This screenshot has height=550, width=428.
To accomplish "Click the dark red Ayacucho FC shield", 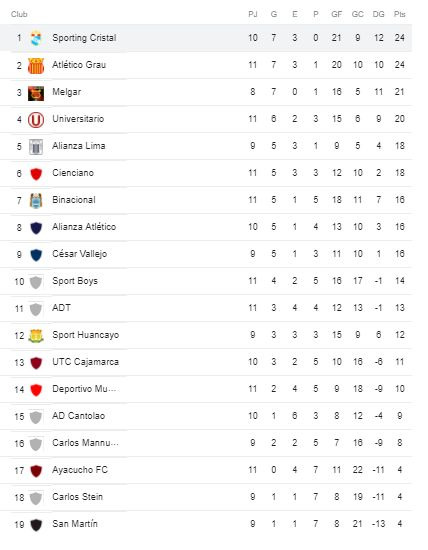I will 36,471.
